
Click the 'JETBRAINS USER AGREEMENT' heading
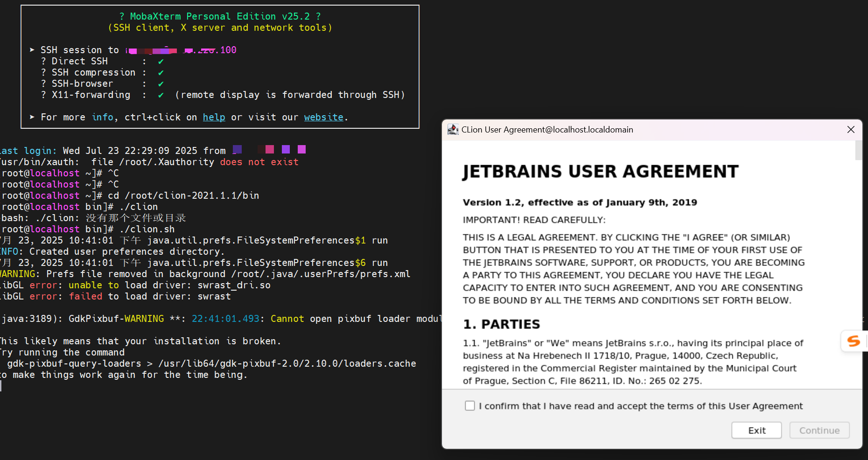601,172
